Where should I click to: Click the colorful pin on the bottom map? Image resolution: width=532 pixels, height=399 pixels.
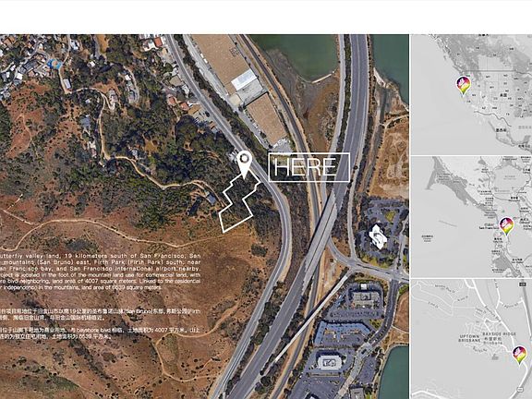(x=520, y=355)
